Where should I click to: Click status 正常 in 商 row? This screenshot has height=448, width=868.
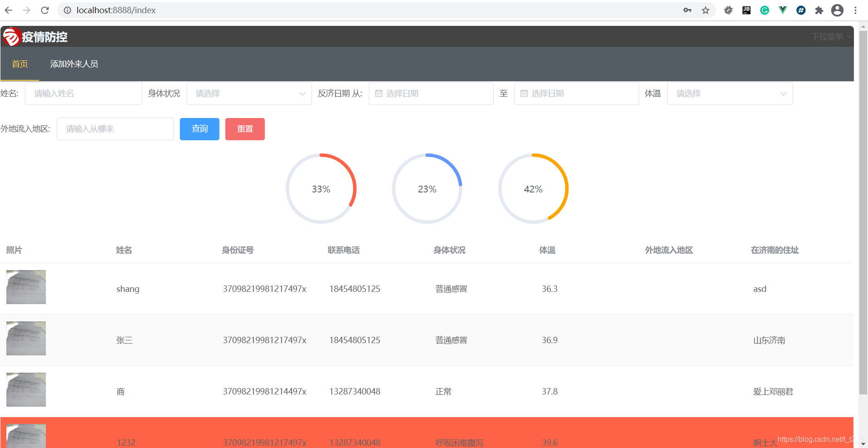(x=443, y=392)
